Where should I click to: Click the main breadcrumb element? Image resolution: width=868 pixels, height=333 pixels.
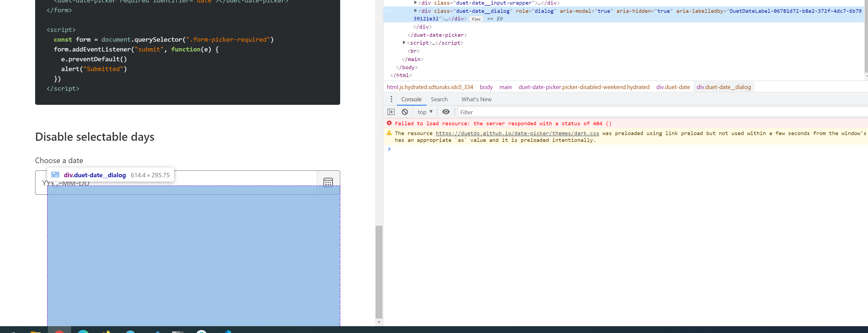coord(505,87)
